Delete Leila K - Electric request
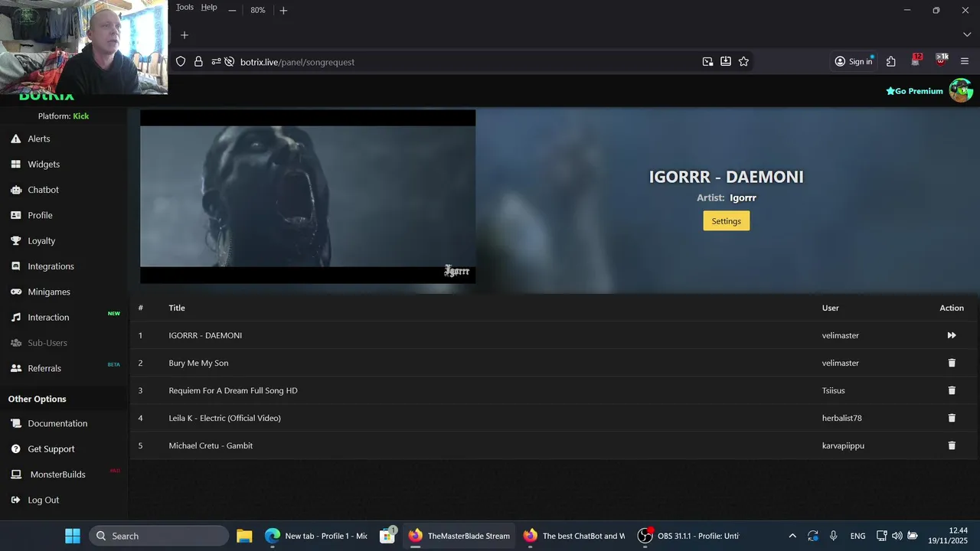 pyautogui.click(x=952, y=418)
